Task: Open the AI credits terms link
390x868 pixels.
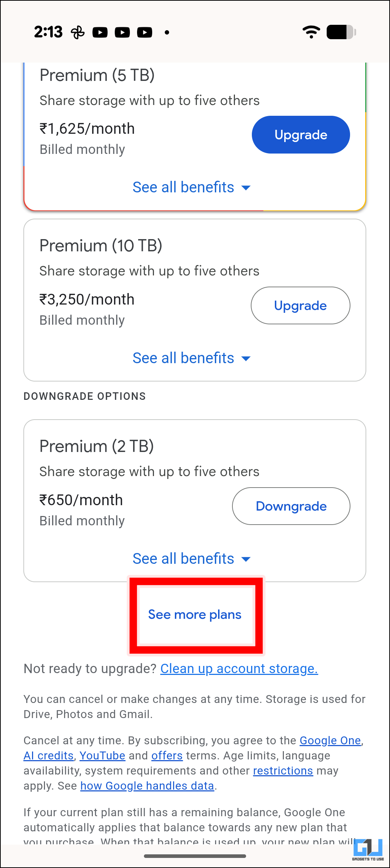Action: [x=49, y=756]
